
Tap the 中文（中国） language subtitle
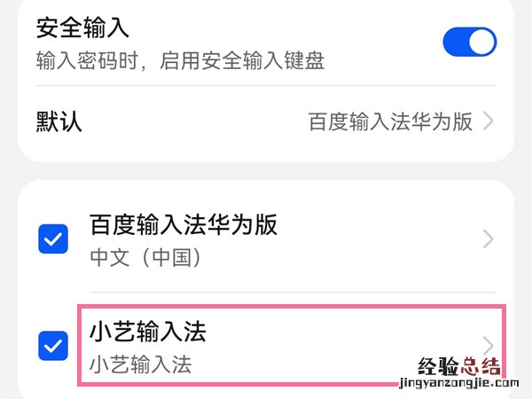(147, 257)
